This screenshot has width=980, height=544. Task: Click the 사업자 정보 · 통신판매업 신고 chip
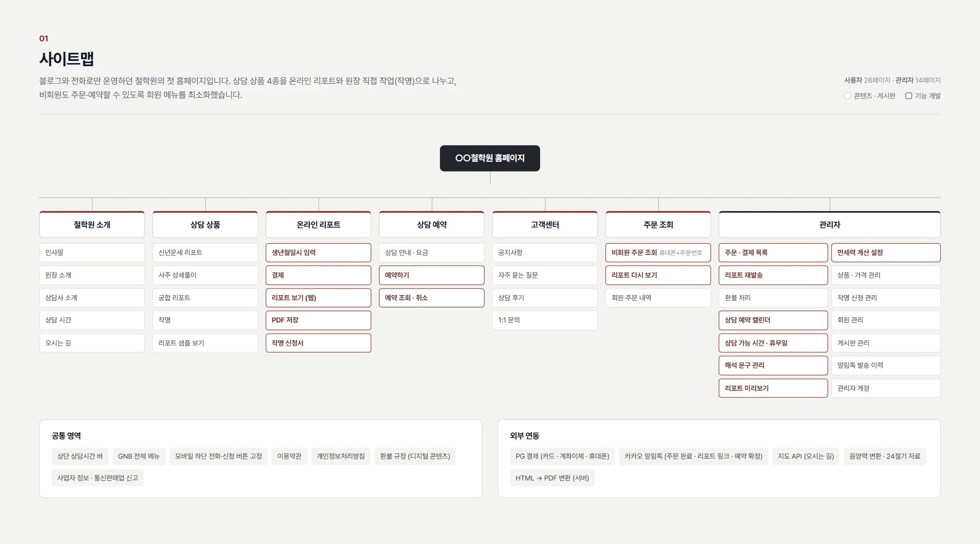point(98,478)
